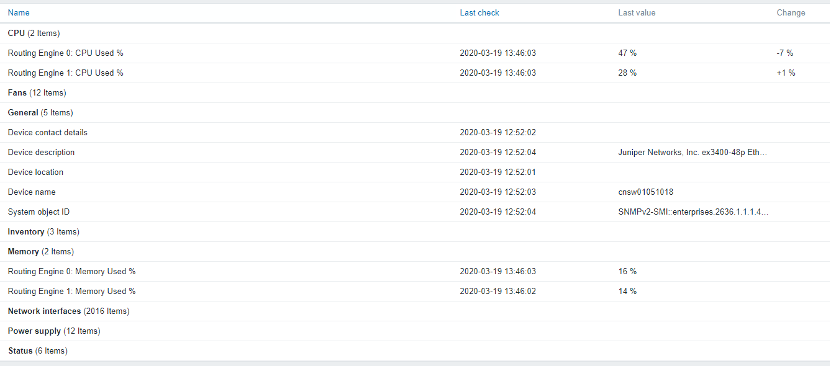Expand the Power supply (12 Items) group
This screenshot has width=830, height=366.
pos(54,331)
